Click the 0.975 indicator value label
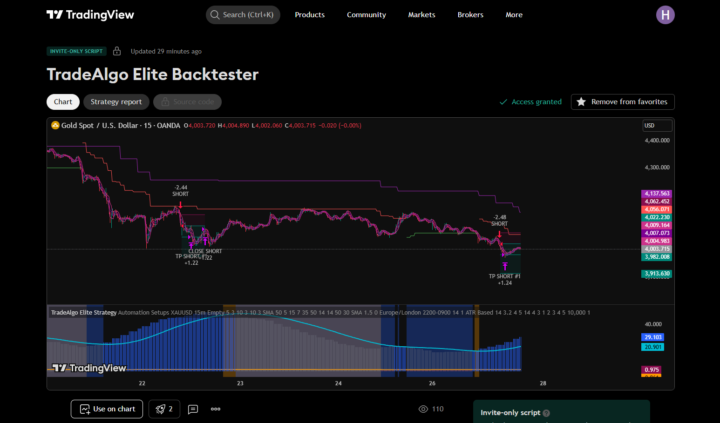This screenshot has width=720, height=423. pyautogui.click(x=652, y=370)
